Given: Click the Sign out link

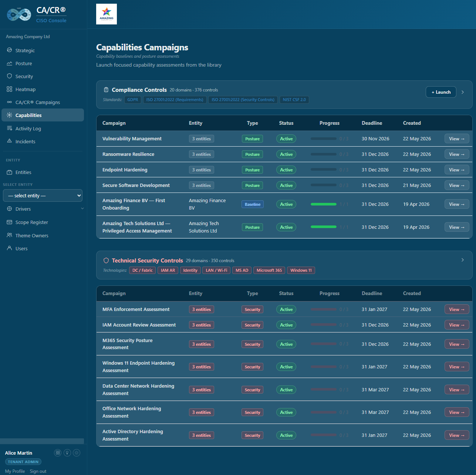Looking at the screenshot, I should (x=38, y=471).
